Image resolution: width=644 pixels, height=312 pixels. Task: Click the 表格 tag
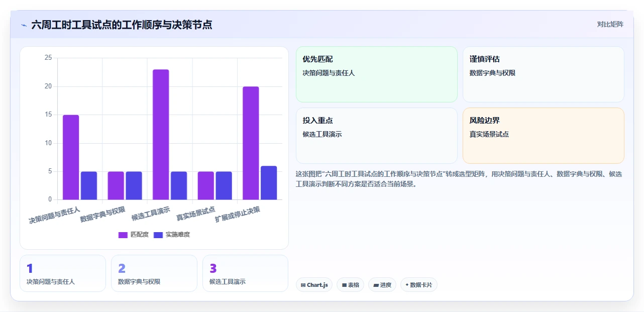point(350,285)
